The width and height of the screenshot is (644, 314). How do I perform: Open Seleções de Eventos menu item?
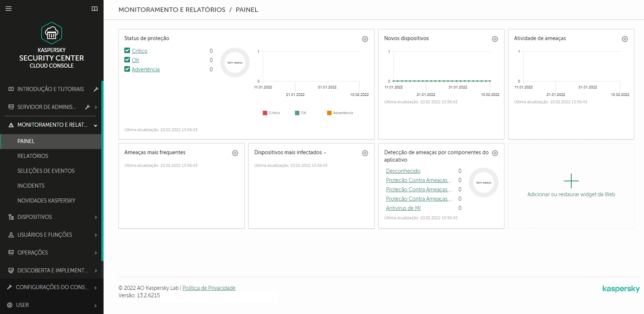point(46,171)
